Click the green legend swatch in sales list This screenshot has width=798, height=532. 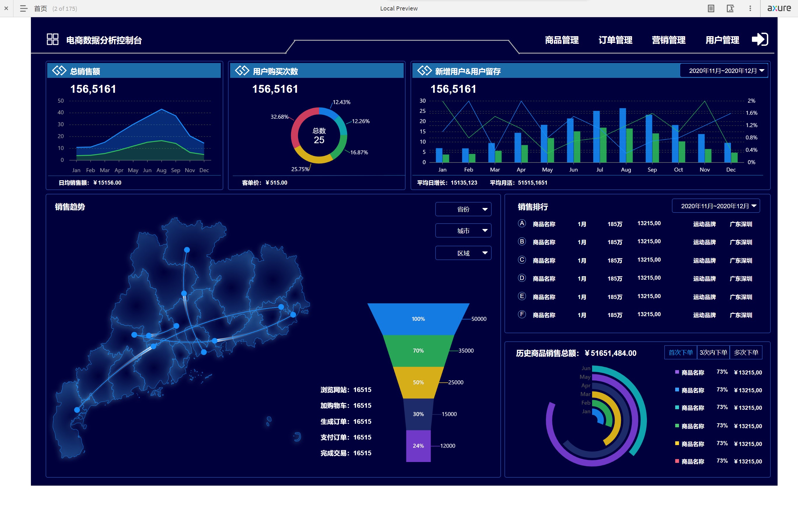677,426
